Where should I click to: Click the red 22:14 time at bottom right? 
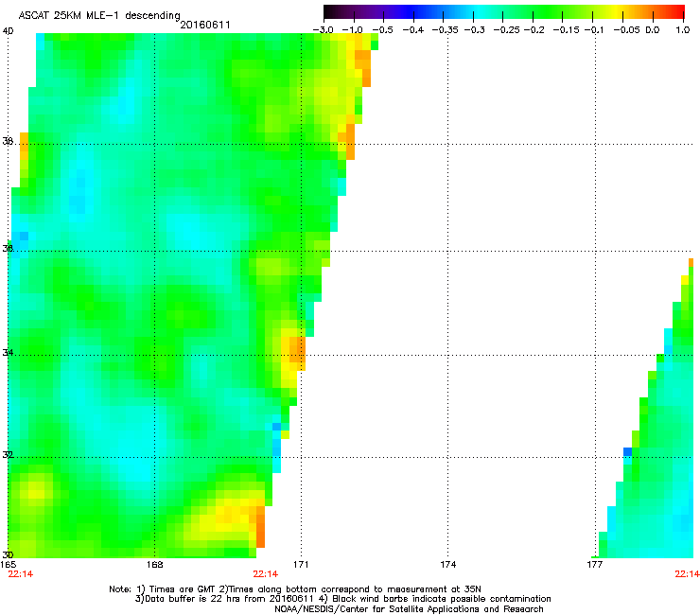[x=687, y=574]
